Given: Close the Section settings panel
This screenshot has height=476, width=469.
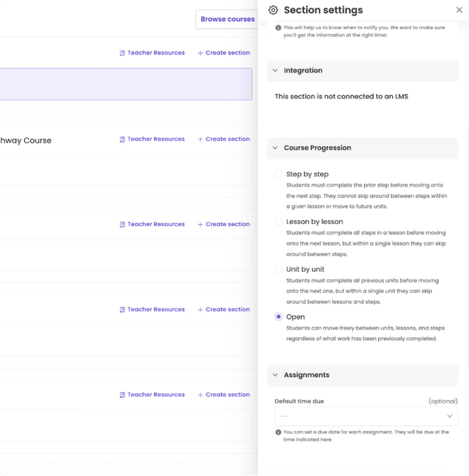Looking at the screenshot, I should (459, 10).
